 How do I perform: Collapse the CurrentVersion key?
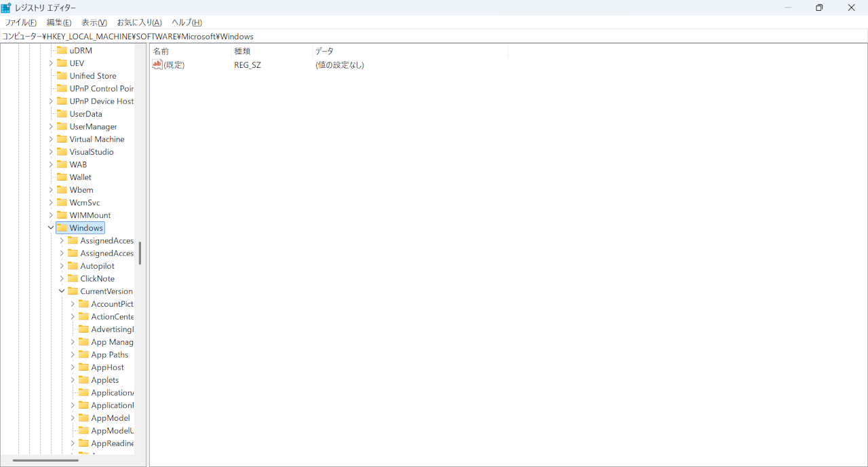[62, 291]
